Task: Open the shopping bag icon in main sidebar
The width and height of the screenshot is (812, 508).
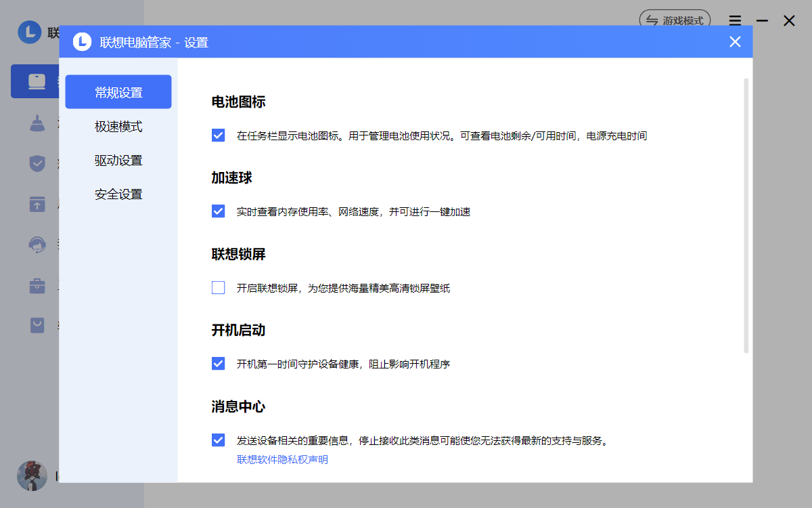Action: pyautogui.click(x=37, y=326)
